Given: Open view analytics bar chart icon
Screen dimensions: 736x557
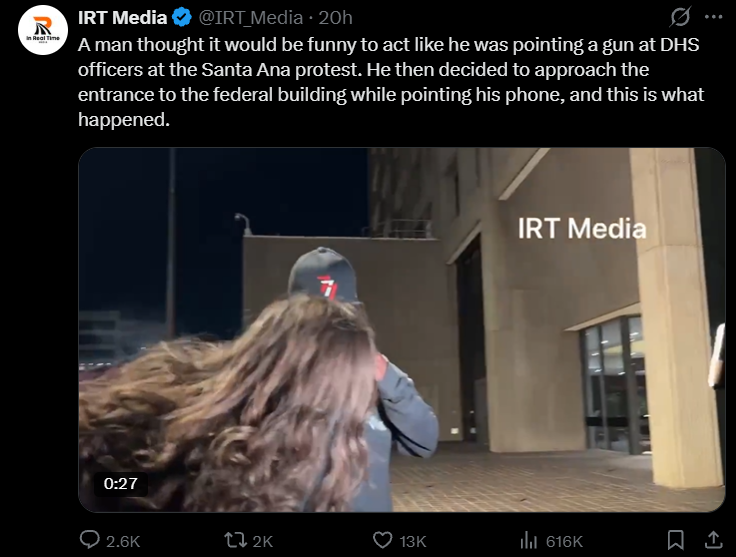Looking at the screenshot, I should tap(529, 541).
